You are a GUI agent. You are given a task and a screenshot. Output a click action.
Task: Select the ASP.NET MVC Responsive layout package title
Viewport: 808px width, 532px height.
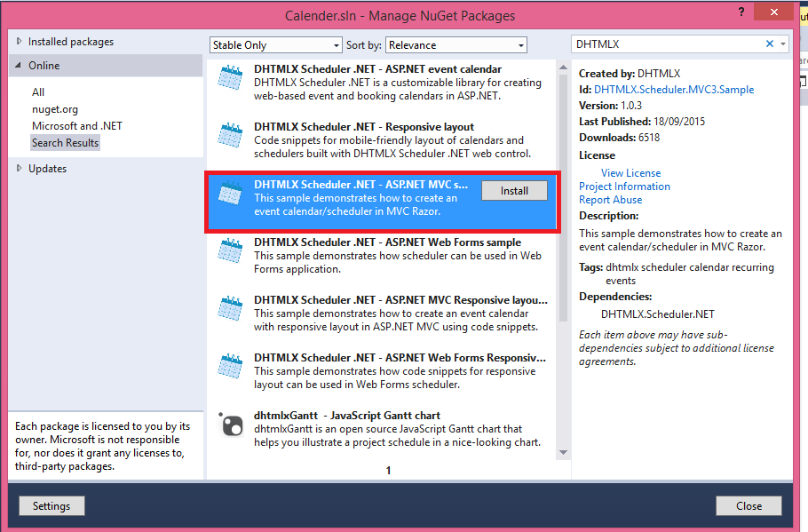(x=400, y=300)
